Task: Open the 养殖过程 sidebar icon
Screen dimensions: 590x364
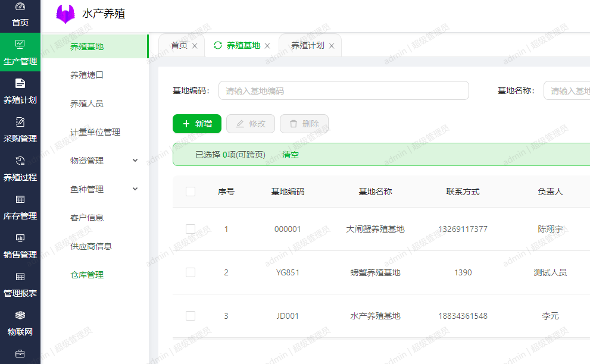Action: click(x=20, y=161)
